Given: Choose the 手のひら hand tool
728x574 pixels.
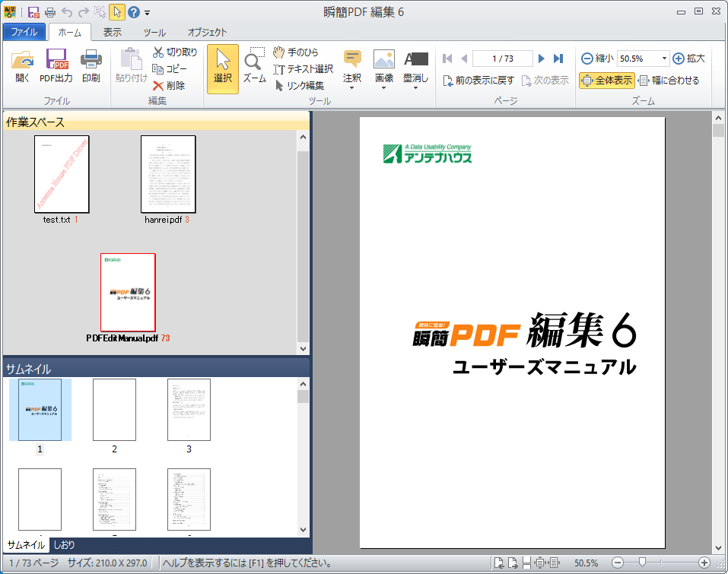Looking at the screenshot, I should tap(296, 52).
